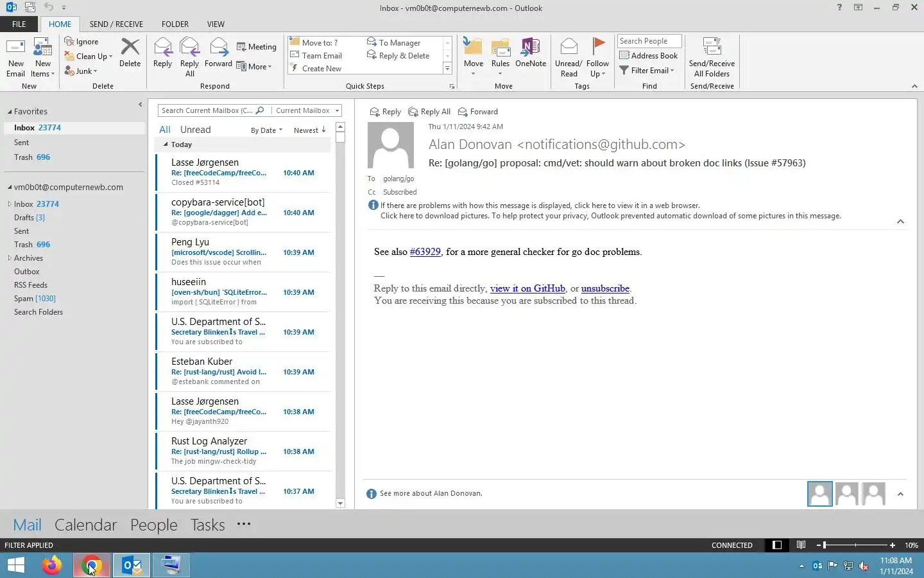Viewport: 924px width, 578px height.
Task: Open the Esteban Kuber email
Action: 243,371
